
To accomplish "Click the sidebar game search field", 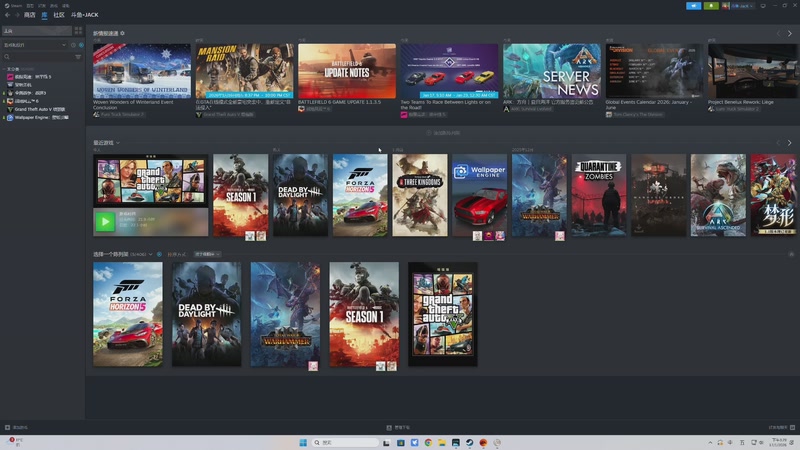I will 37,57.
